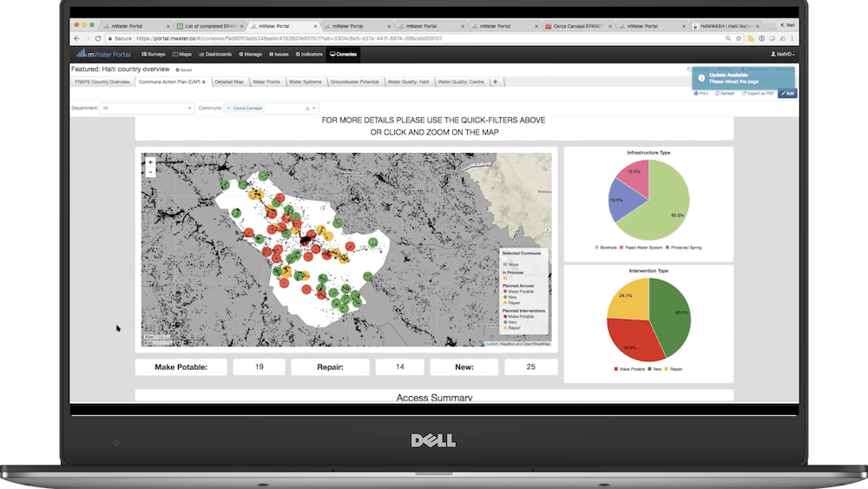Click the magnifier icon in the address bar
Screen dimensions: 868x489
point(728,38)
